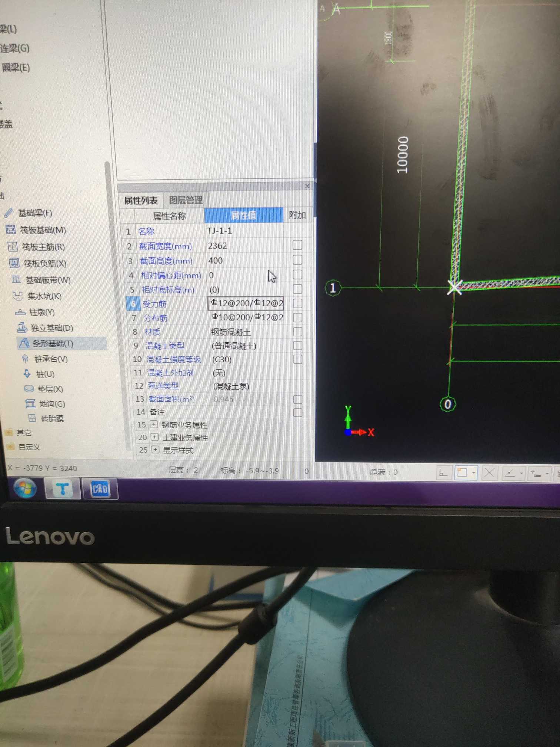Image resolution: width=560 pixels, height=747 pixels.
Task: Click axis bubble 0 in drawing
Action: coord(447,404)
